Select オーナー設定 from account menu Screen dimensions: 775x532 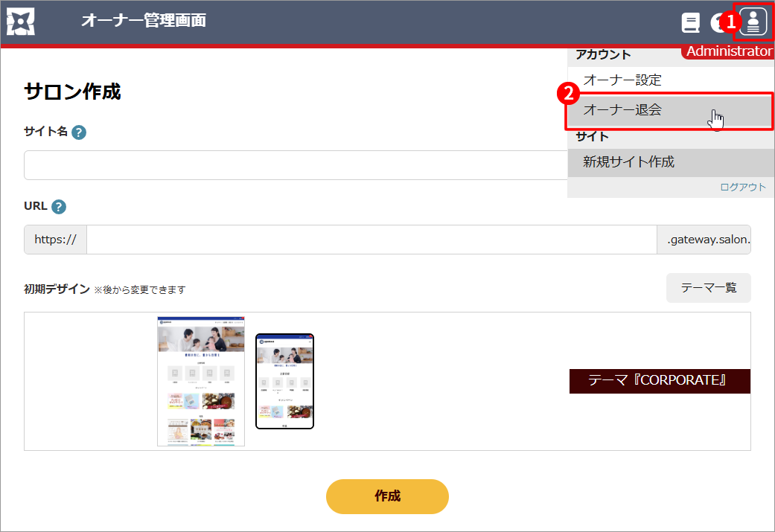tap(622, 80)
